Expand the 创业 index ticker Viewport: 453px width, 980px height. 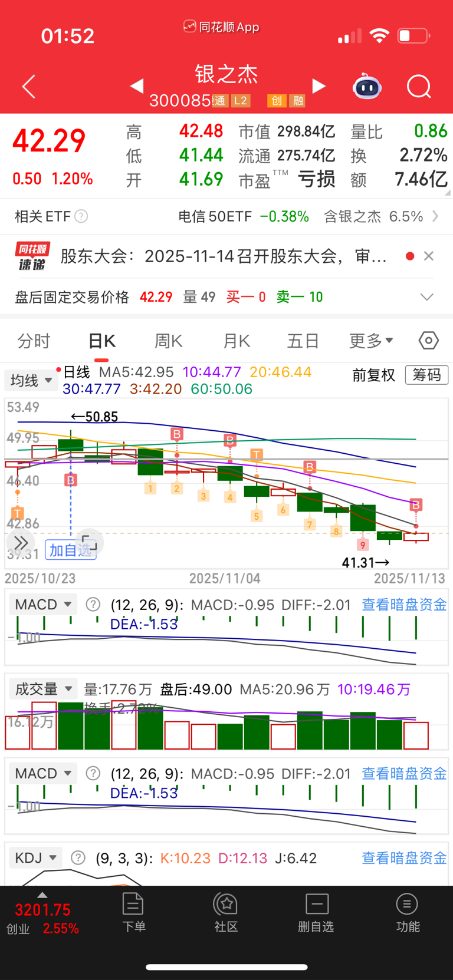coord(42,915)
